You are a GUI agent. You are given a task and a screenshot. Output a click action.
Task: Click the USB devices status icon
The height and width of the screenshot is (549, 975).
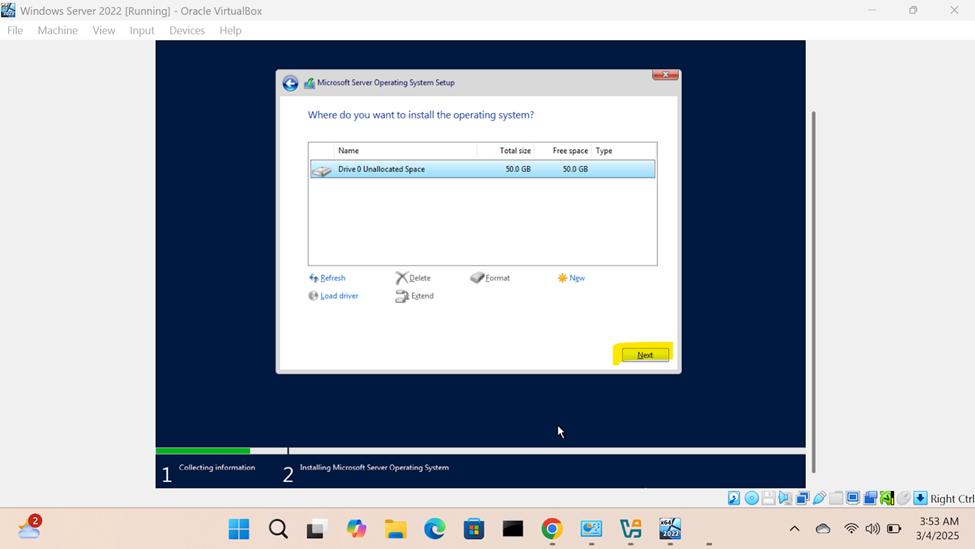[x=819, y=498]
